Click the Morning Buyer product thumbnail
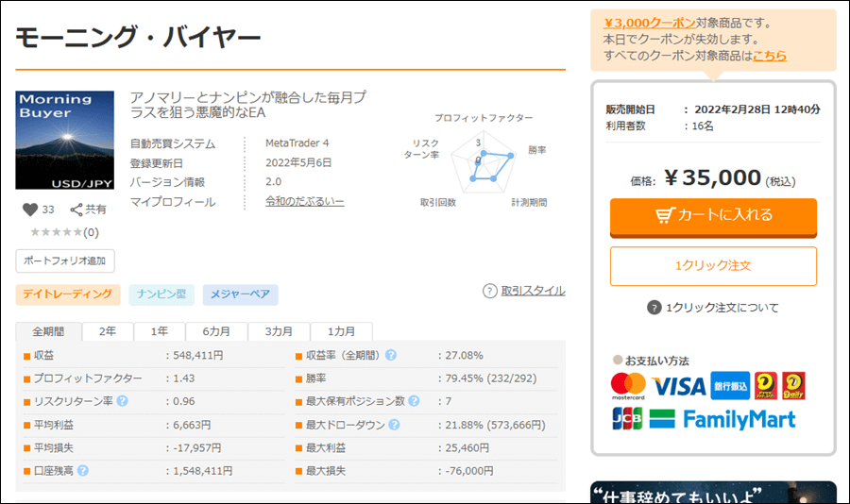 click(65, 140)
